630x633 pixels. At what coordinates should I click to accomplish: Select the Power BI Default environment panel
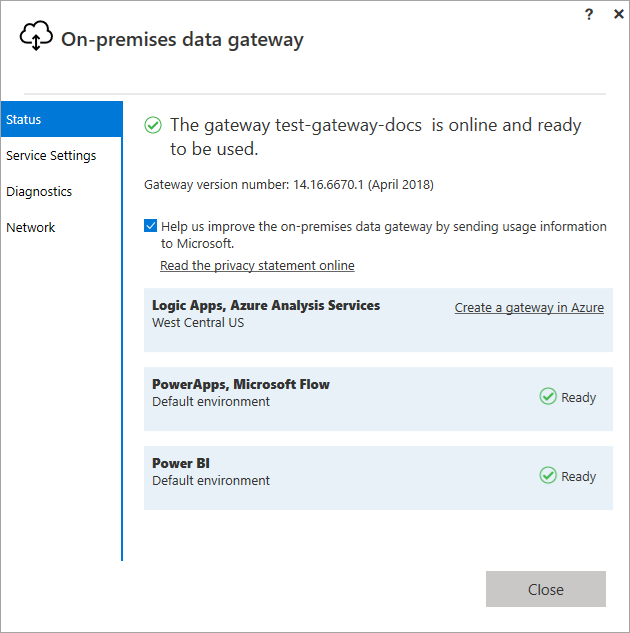pyautogui.click(x=378, y=478)
